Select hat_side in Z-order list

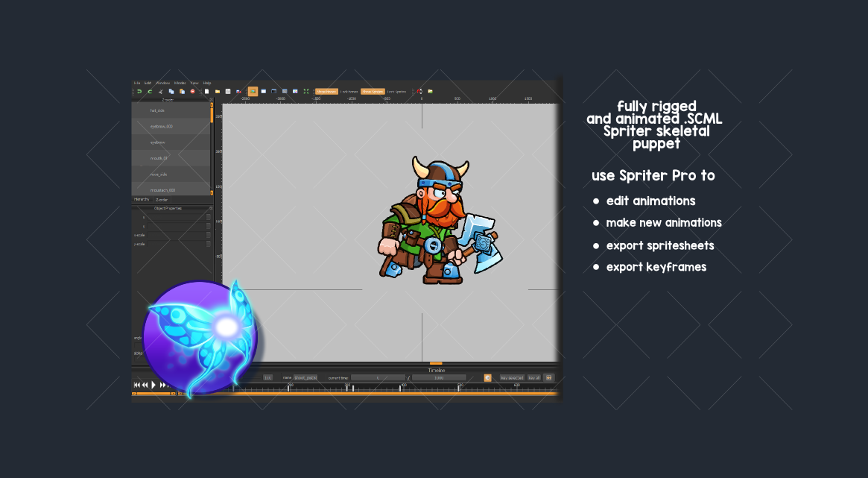tap(171, 110)
